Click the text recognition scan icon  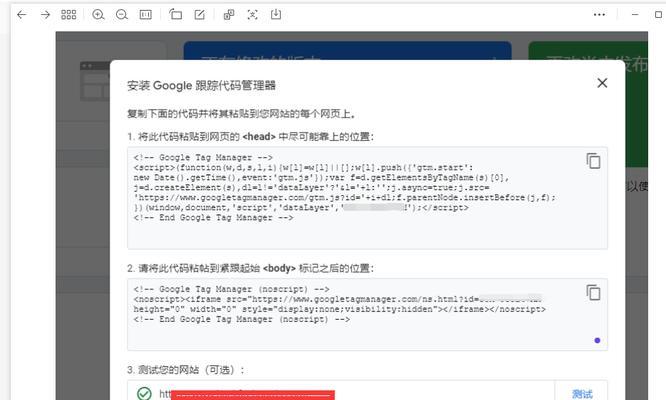point(252,15)
